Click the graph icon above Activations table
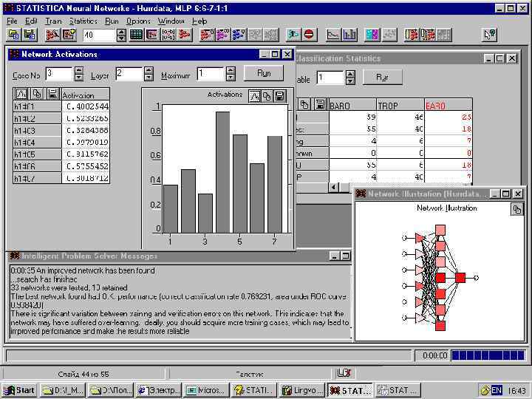Viewport: 532px width, 399px height. tap(21, 94)
